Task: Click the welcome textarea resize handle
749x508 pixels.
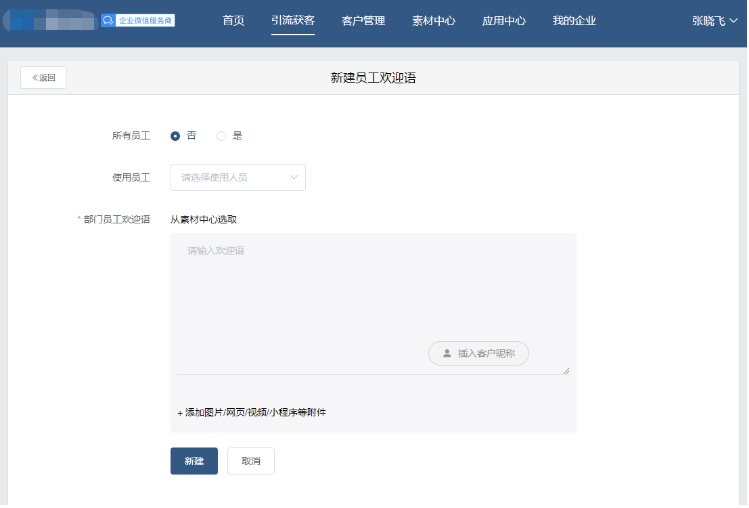Action: pyautogui.click(x=565, y=370)
